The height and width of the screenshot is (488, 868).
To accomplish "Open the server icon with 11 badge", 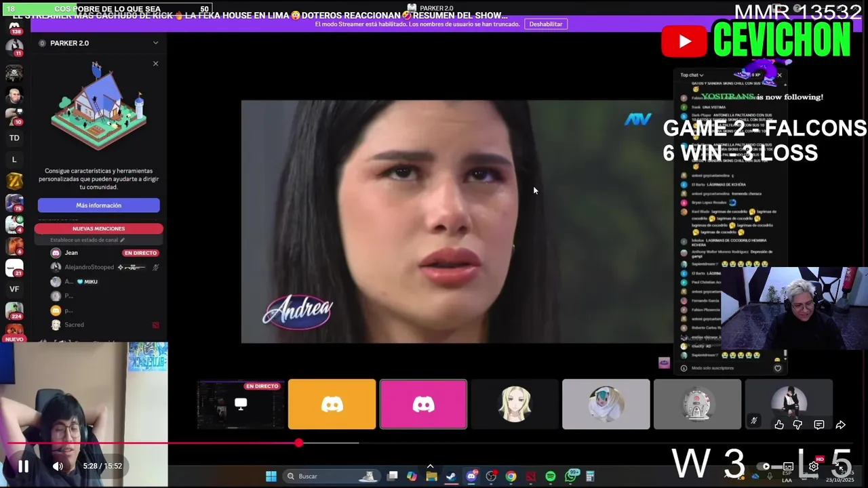I will (14, 47).
